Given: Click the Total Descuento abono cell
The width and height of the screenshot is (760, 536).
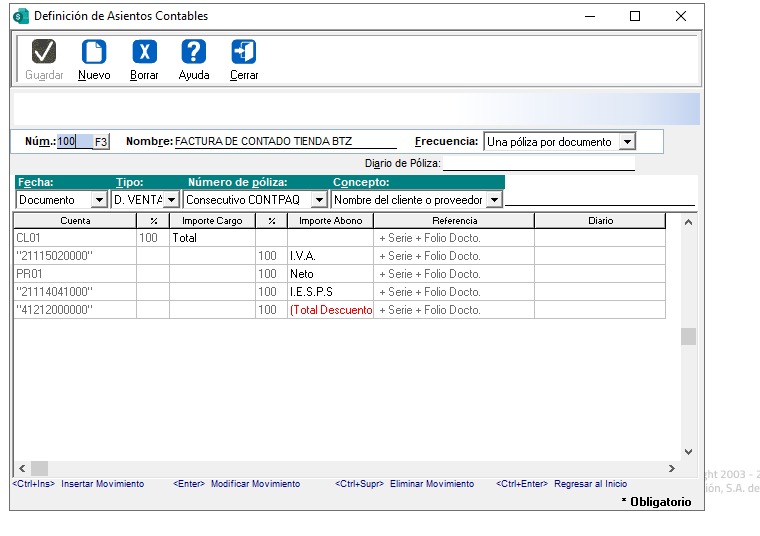Looking at the screenshot, I should point(330,310).
